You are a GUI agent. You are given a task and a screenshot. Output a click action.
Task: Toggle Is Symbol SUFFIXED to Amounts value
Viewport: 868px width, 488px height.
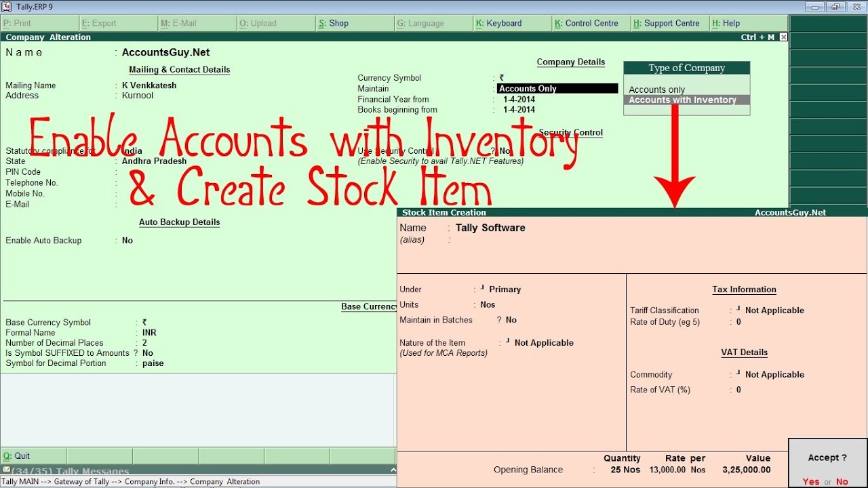pyautogui.click(x=148, y=353)
